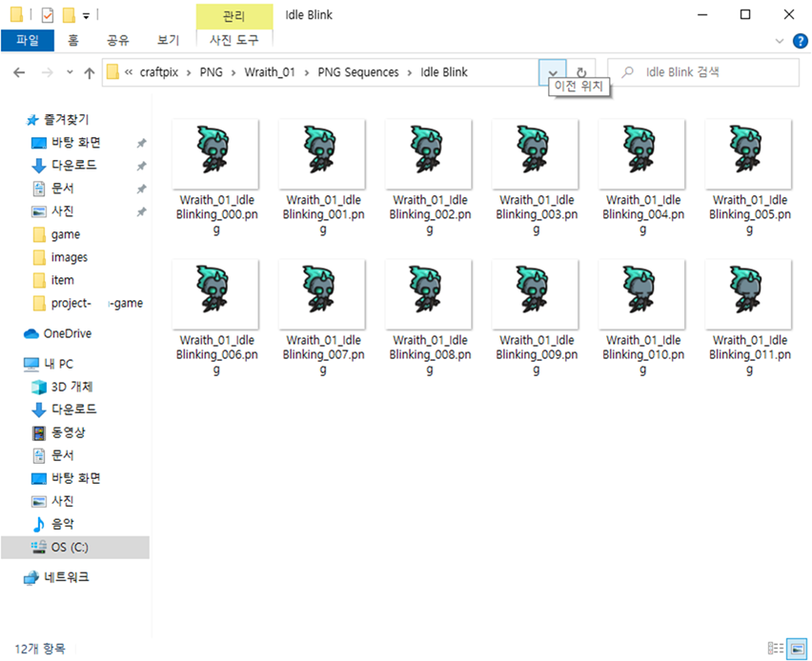Open 문서 under 내 PC
This screenshot has width=812, height=661.
(62, 455)
